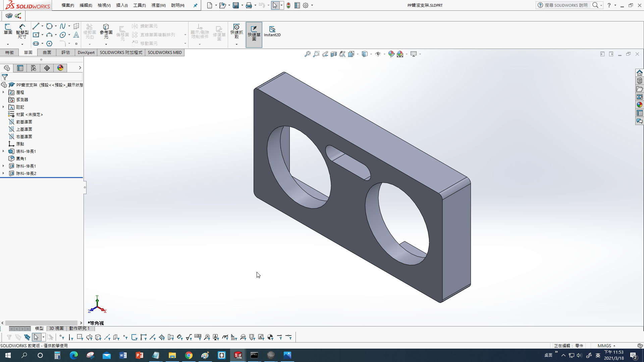Open the ConfigurationManager tab icon

pos(34,68)
